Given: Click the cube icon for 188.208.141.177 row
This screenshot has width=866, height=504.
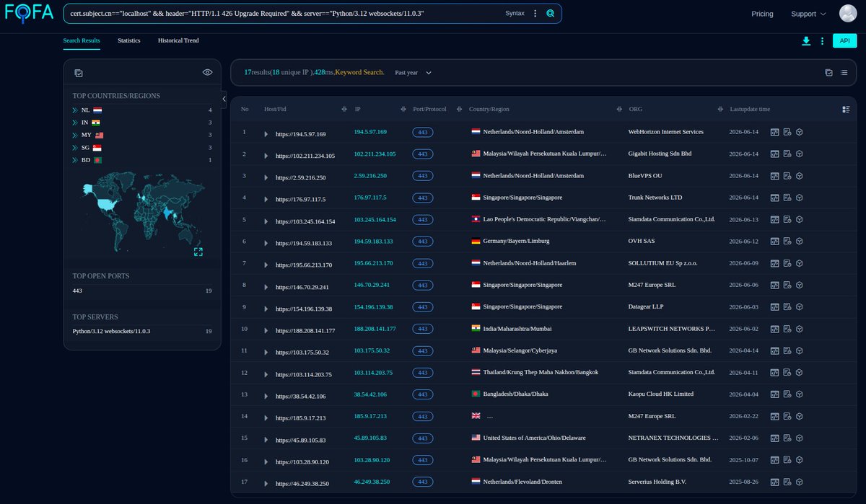Looking at the screenshot, I should pyautogui.click(x=800, y=329).
